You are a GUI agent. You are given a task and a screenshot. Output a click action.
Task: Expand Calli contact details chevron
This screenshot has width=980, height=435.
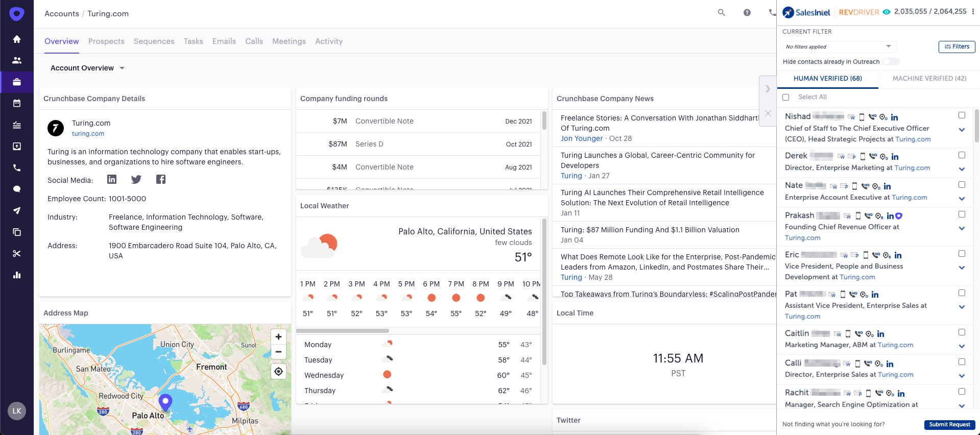click(x=962, y=376)
